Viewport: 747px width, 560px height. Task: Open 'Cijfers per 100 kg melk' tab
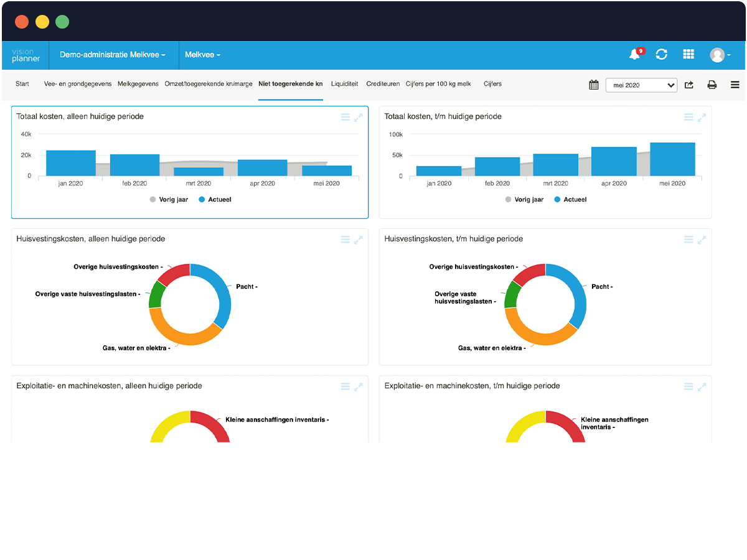(439, 84)
